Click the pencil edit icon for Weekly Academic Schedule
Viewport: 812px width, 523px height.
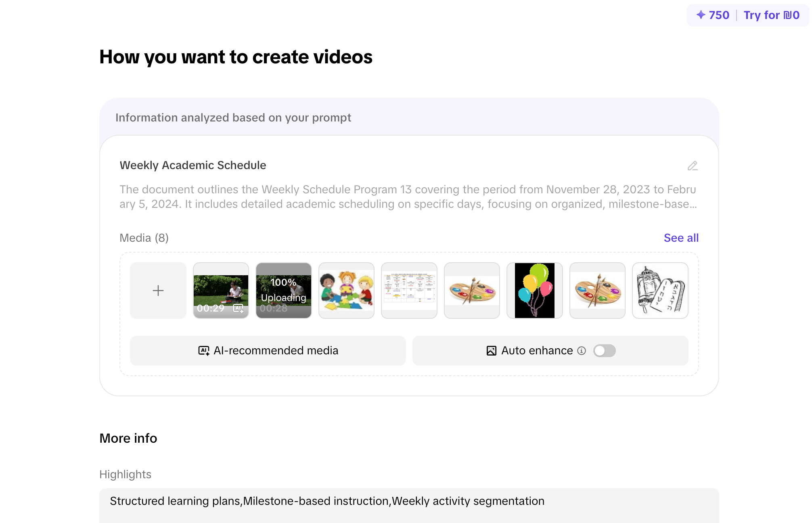point(693,166)
